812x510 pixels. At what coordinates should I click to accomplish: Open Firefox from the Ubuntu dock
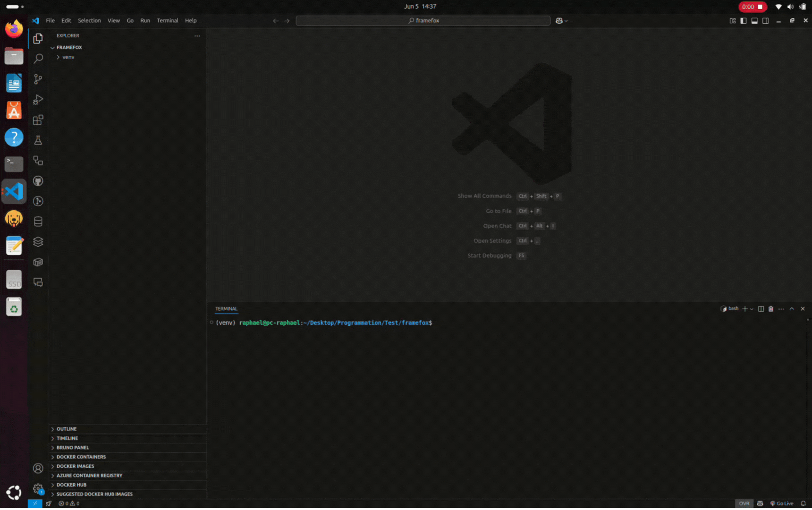click(x=14, y=29)
